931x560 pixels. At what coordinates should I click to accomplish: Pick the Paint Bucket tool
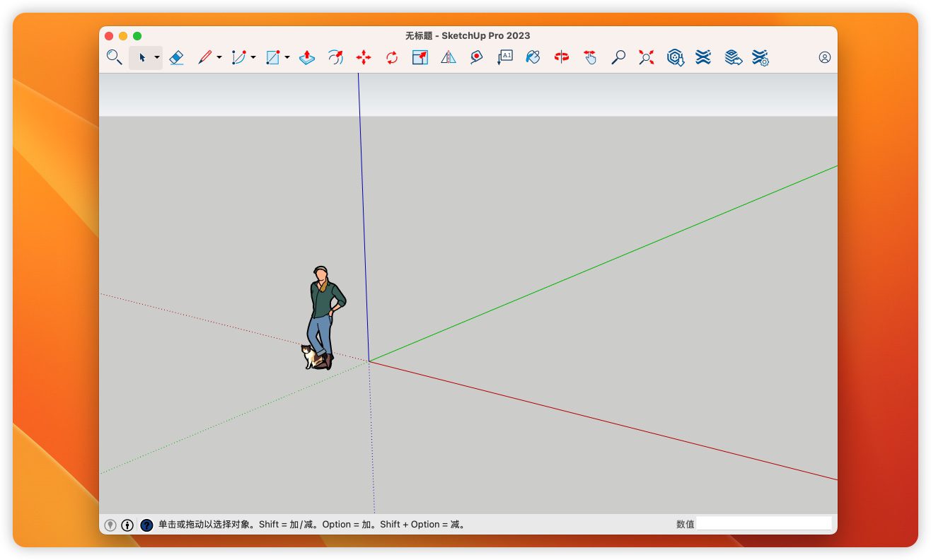(x=533, y=57)
